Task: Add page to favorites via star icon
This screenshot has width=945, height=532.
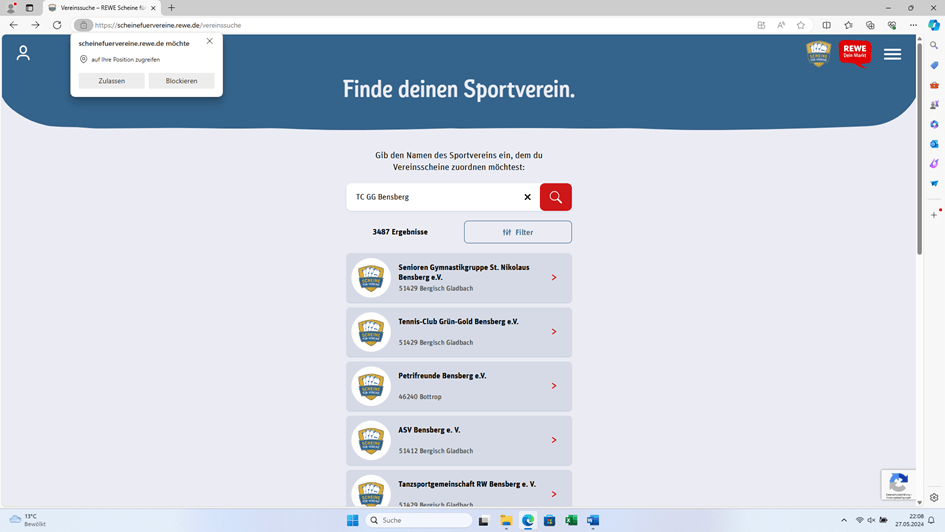Action: pyautogui.click(x=800, y=25)
